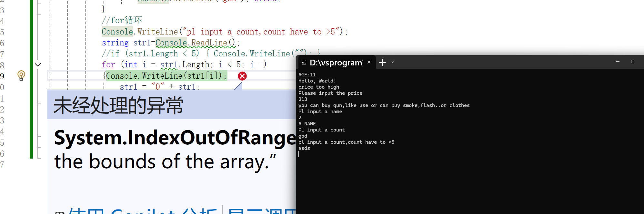Maximize the terminal window
644x214 pixels.
coord(633,62)
